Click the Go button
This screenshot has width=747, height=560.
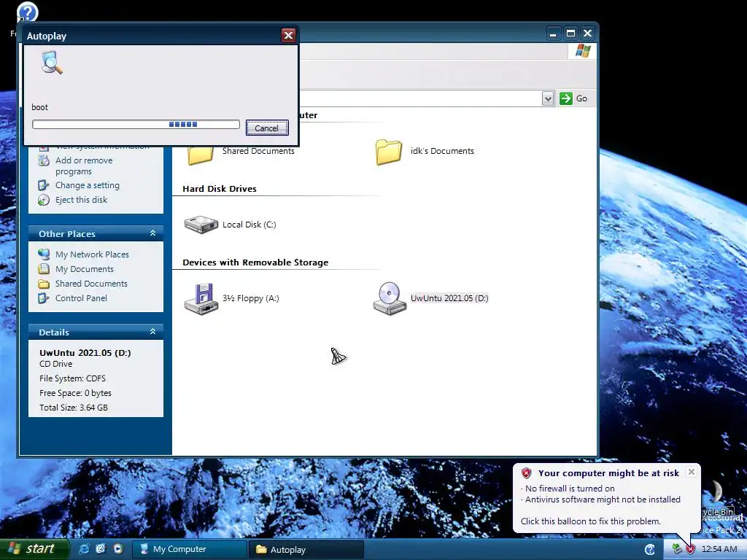point(573,98)
